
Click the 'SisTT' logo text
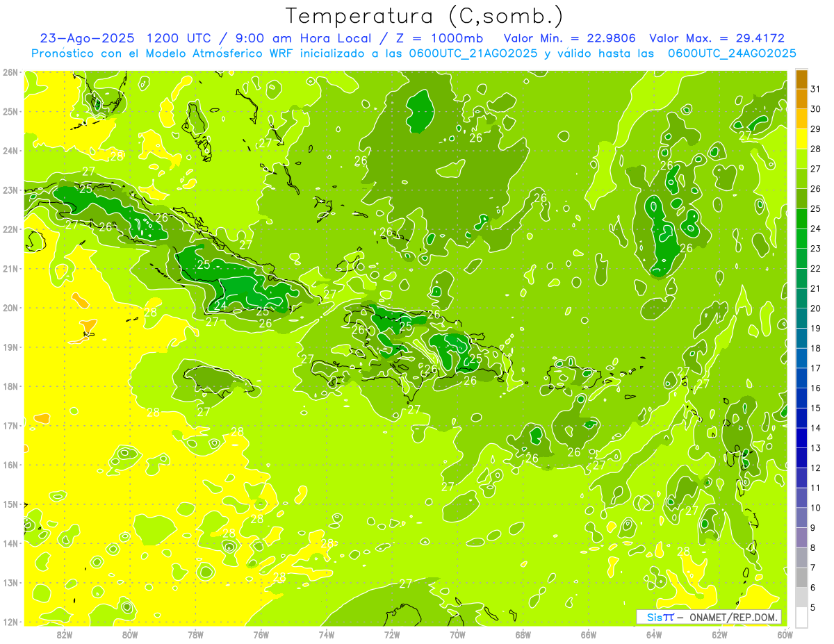click(x=661, y=617)
